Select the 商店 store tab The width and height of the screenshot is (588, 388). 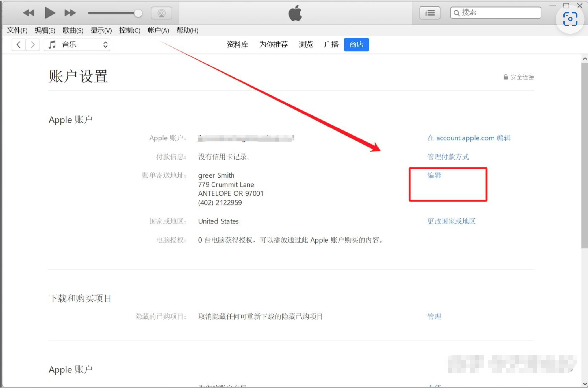[356, 45]
